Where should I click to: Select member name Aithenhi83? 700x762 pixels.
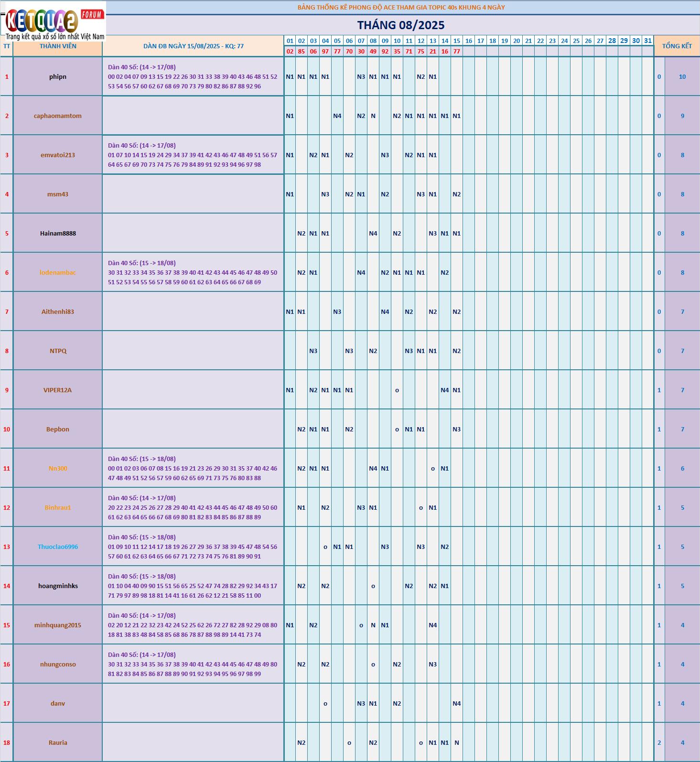(x=58, y=312)
